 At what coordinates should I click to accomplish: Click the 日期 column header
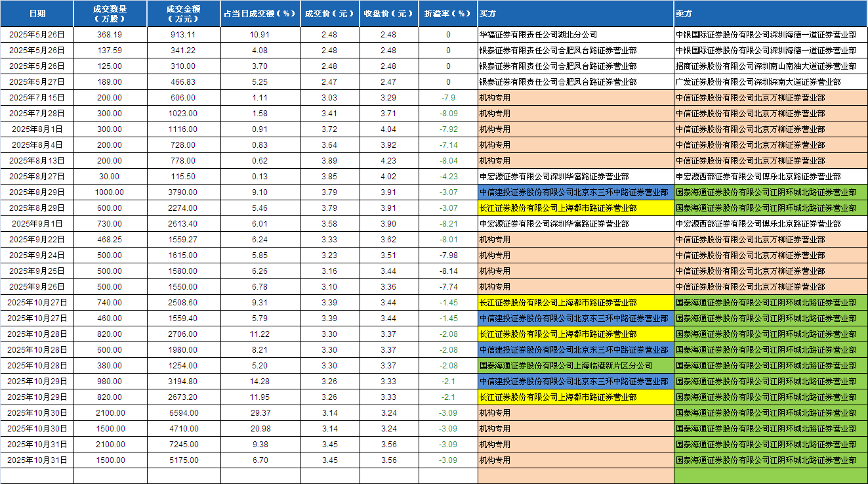click(x=37, y=13)
